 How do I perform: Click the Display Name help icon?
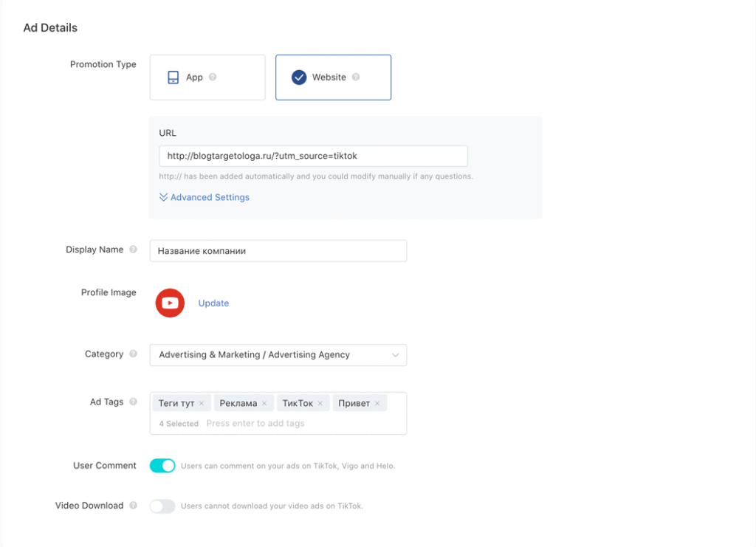click(133, 250)
